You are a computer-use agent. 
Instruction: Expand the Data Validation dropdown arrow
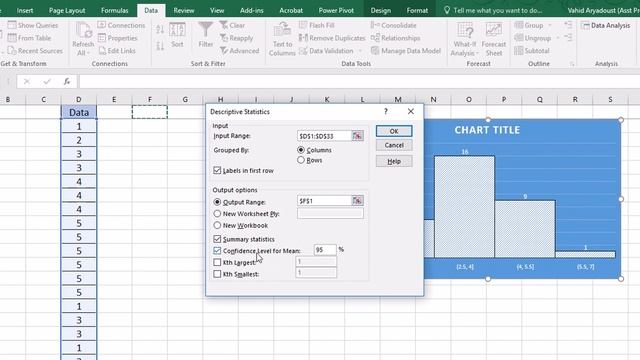(x=360, y=51)
